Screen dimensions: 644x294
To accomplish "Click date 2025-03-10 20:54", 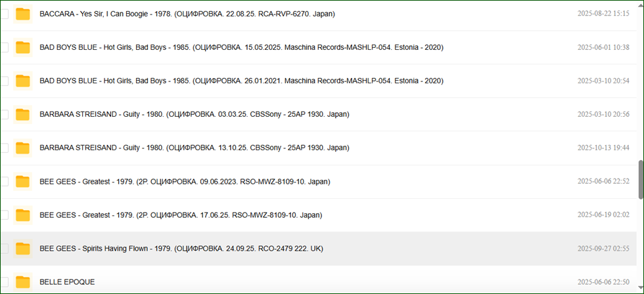I will (603, 81).
